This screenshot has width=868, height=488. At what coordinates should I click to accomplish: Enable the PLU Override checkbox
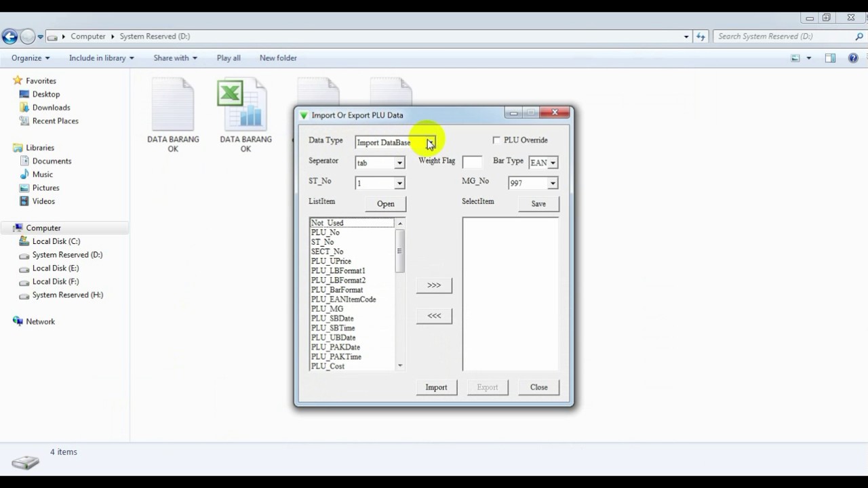[x=496, y=140]
